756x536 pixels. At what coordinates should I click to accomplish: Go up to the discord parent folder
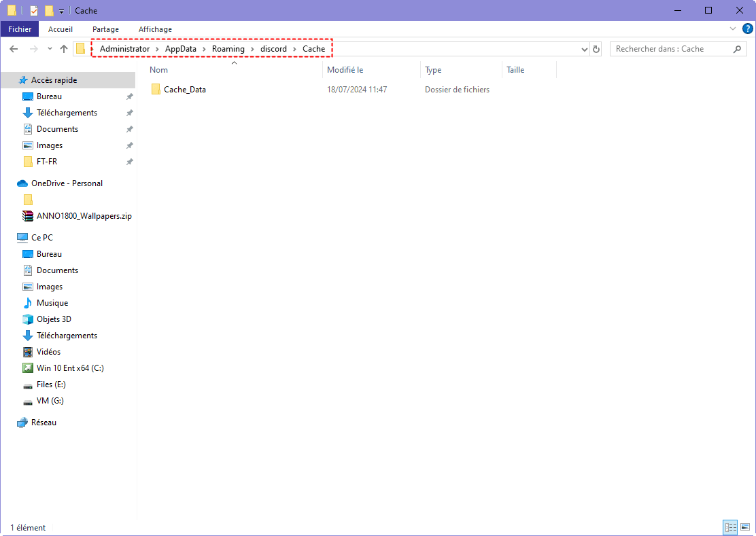click(x=63, y=48)
